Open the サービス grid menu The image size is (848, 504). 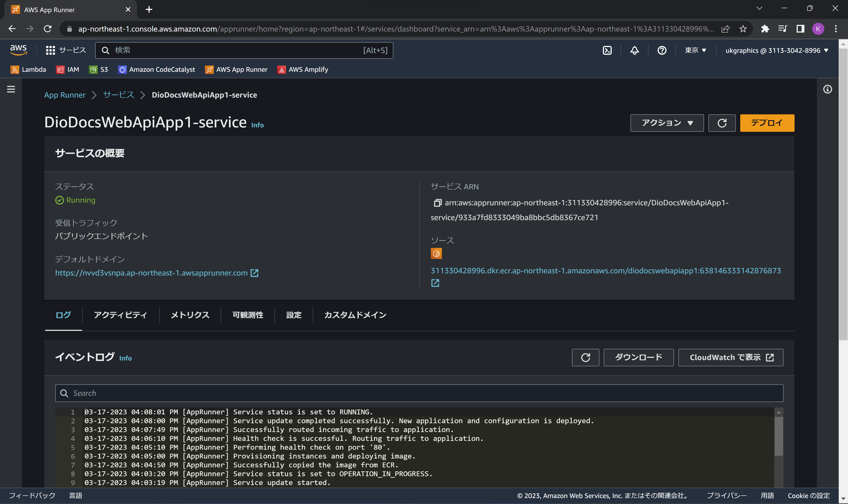[x=66, y=50]
